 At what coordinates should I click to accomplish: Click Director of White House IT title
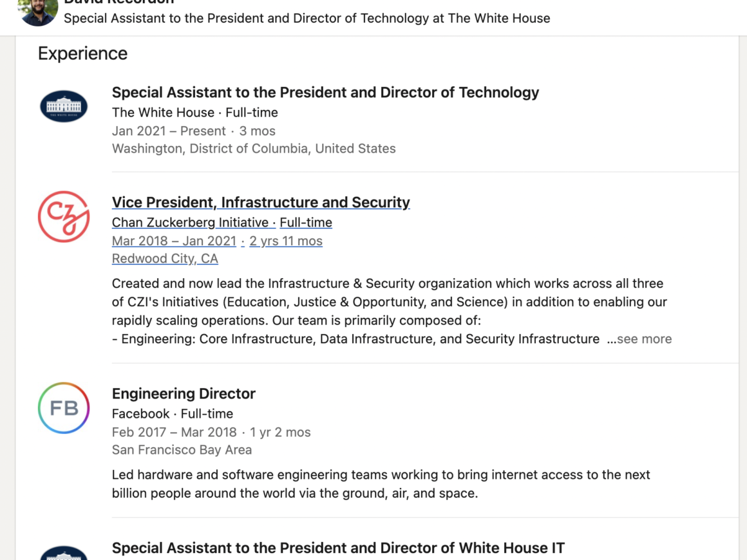(x=338, y=548)
